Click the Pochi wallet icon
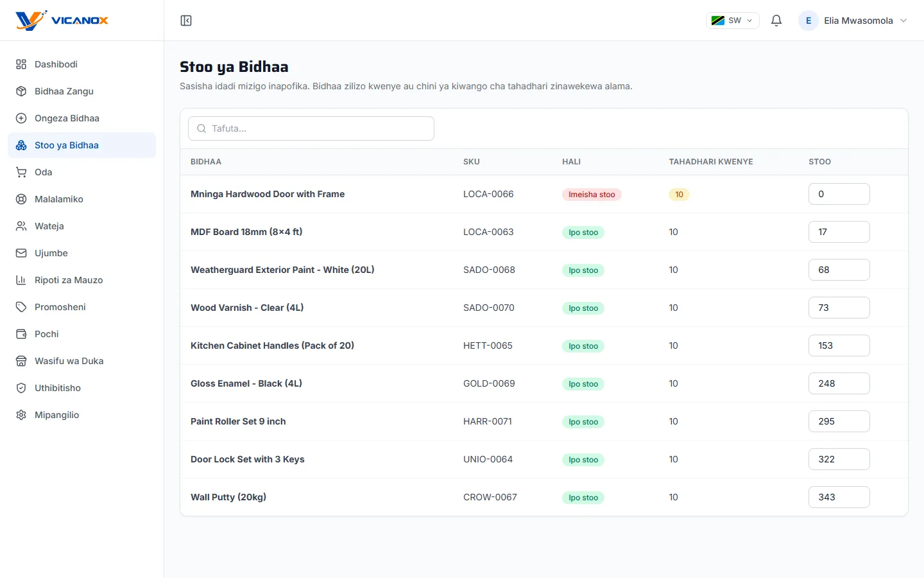This screenshot has height=578, width=924. pos(21,334)
